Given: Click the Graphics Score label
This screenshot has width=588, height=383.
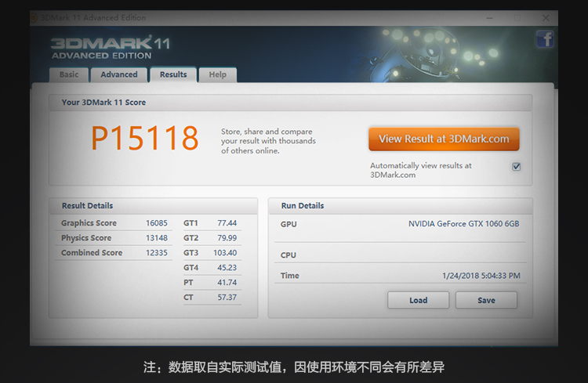Looking at the screenshot, I should tap(89, 223).
